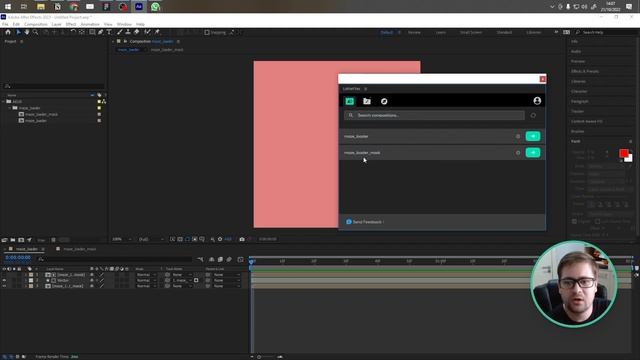640x360 pixels.
Task: Open the (Full) resolution dropdown
Action: [x=151, y=239]
